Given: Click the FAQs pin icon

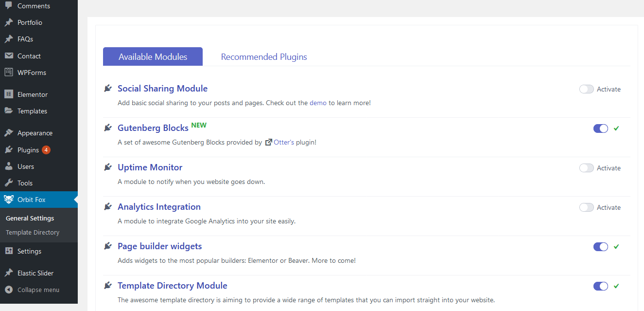Looking at the screenshot, I should [x=9, y=39].
